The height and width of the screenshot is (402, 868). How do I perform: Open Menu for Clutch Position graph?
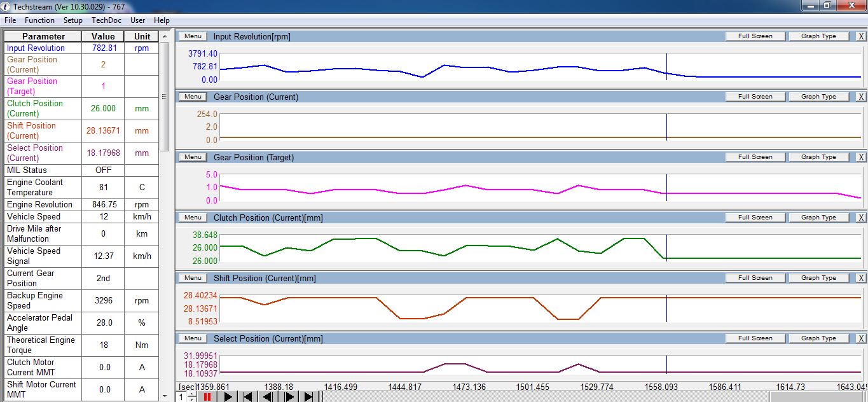click(x=193, y=218)
